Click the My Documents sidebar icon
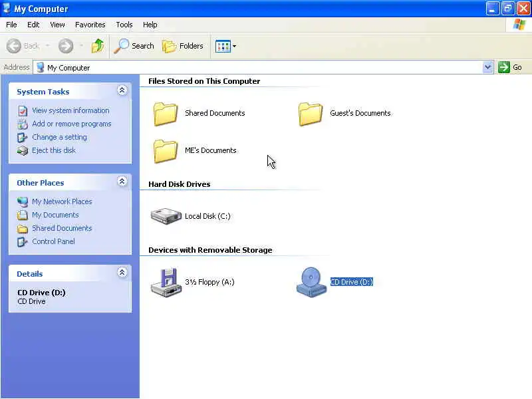Screen dimensions: 532x399 [x=23, y=215]
